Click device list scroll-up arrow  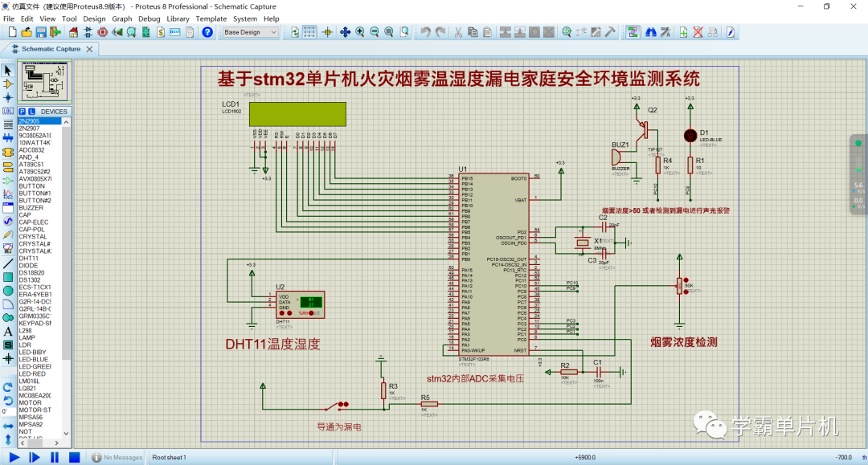[66, 121]
